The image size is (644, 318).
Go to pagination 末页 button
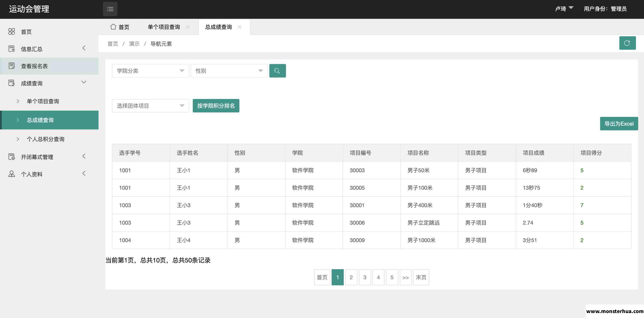coord(421,277)
